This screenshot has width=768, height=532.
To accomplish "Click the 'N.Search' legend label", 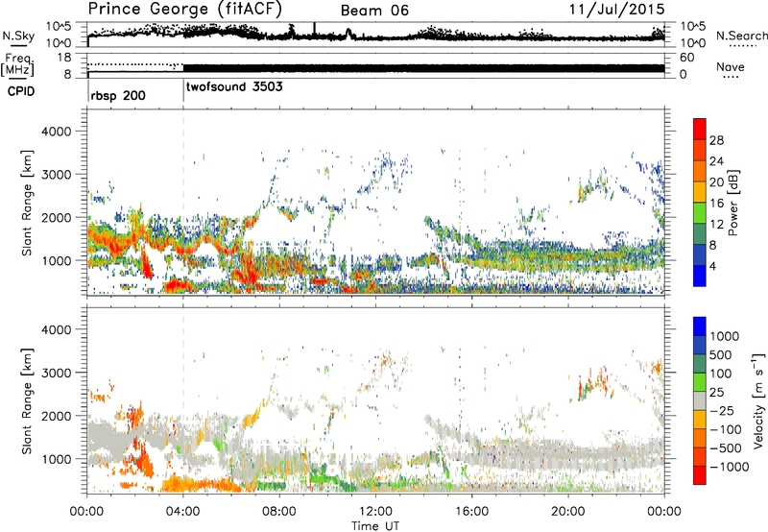I will (x=741, y=36).
